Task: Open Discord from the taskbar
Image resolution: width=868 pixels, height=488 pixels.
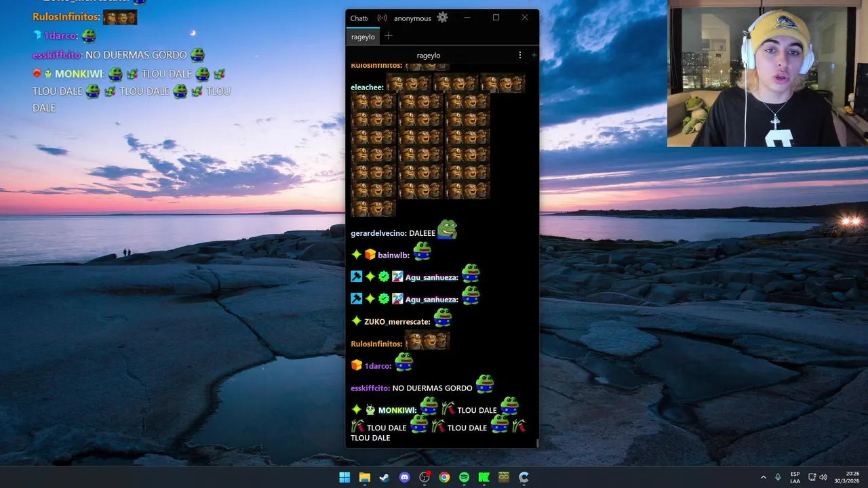Action: [404, 477]
